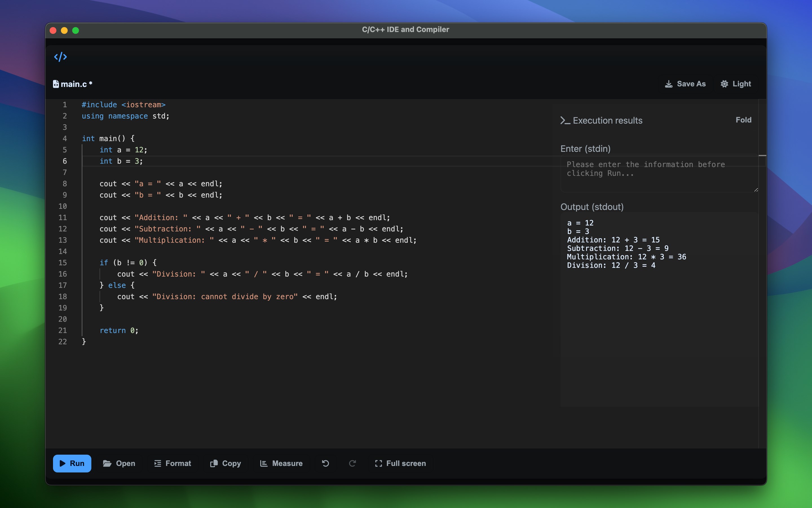The width and height of the screenshot is (812, 508).
Task: Click the Save As download icon
Action: coord(669,84)
